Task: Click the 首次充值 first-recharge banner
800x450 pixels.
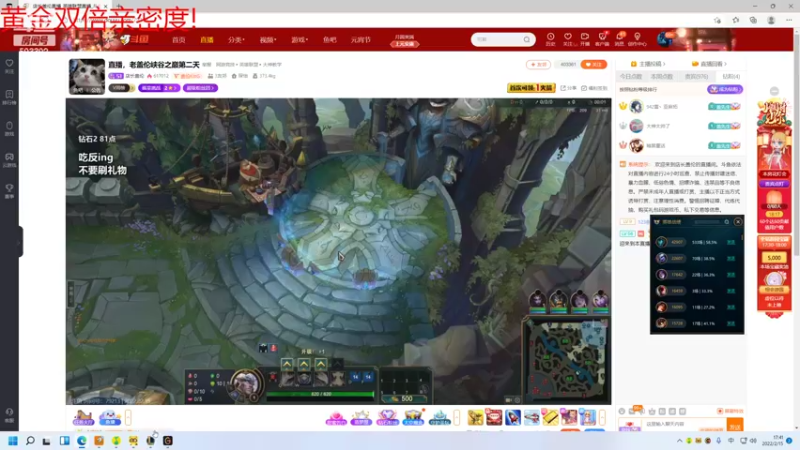Action: 531,88
